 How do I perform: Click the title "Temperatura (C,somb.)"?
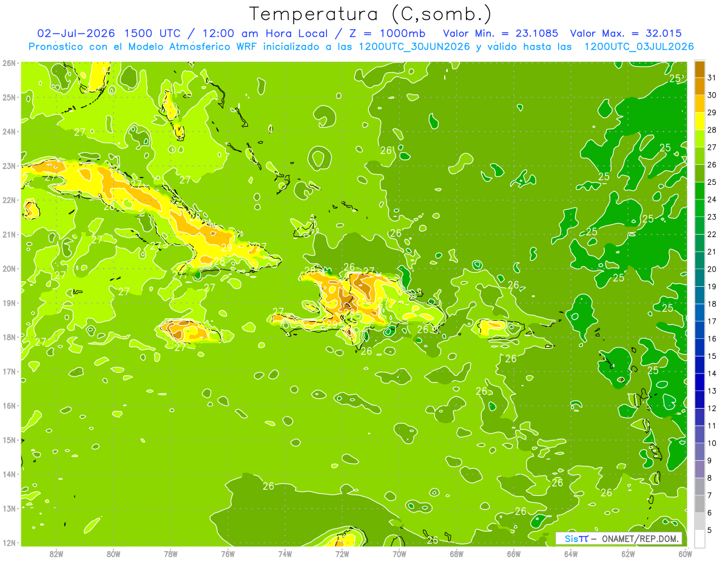371,15
